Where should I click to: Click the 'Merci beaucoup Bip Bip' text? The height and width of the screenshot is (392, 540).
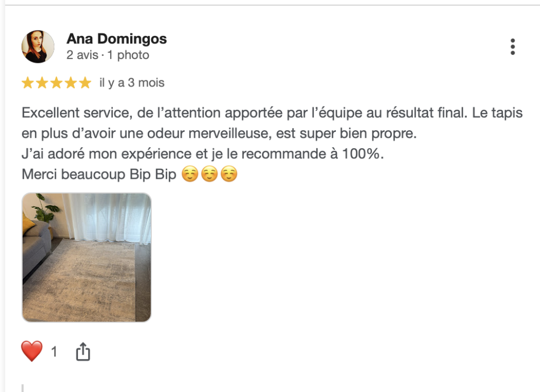point(99,175)
